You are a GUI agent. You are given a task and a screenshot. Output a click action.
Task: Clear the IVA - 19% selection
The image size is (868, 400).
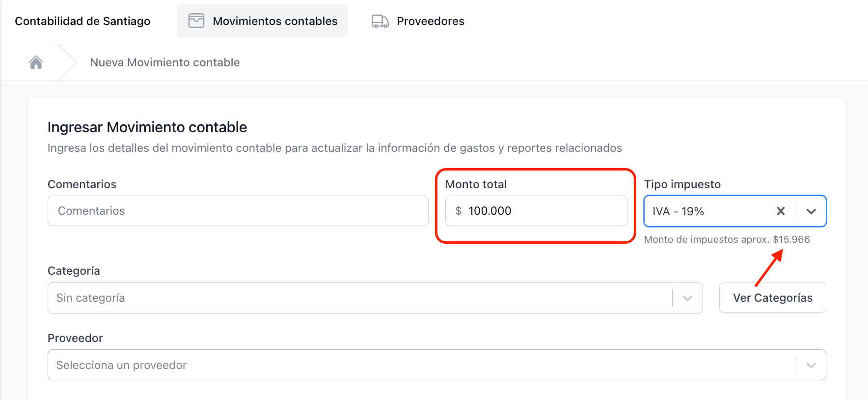click(x=781, y=211)
